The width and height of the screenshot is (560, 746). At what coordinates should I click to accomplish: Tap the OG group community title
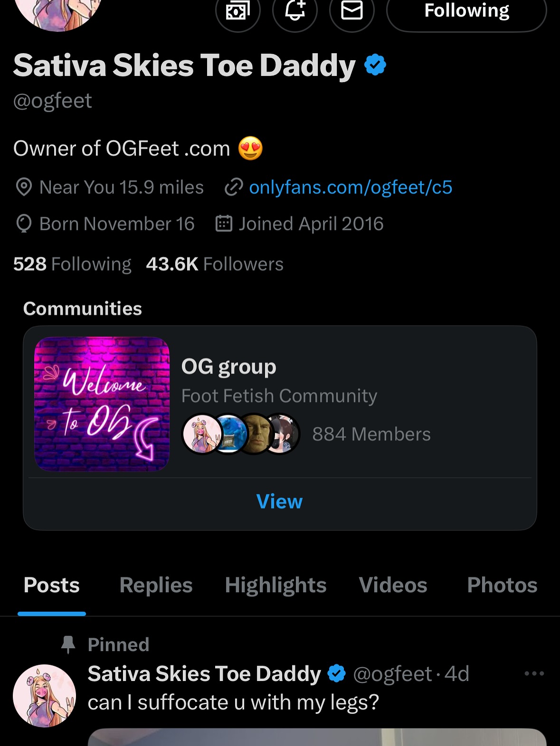pos(229,367)
